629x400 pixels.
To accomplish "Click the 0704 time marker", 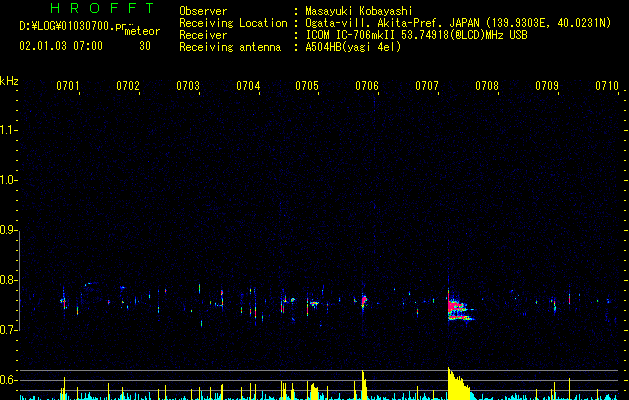I will pos(248,86).
